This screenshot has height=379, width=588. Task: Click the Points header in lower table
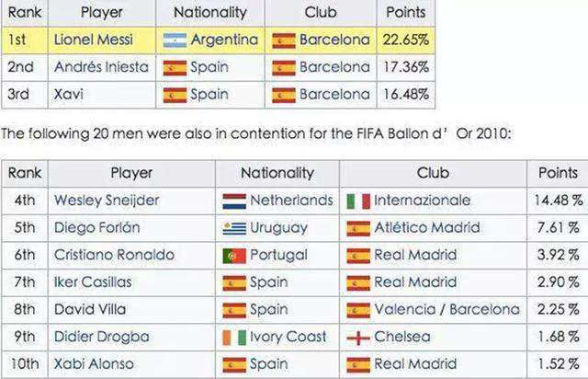tap(558, 173)
